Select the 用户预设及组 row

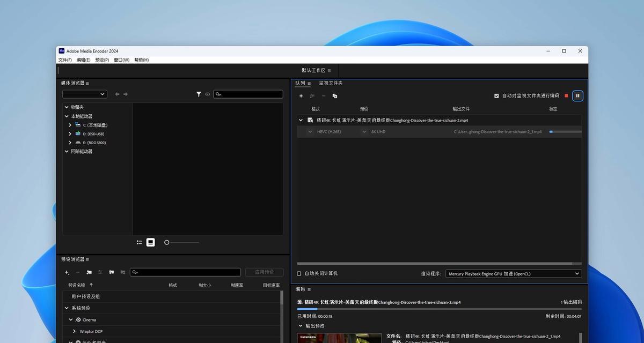[171, 296]
